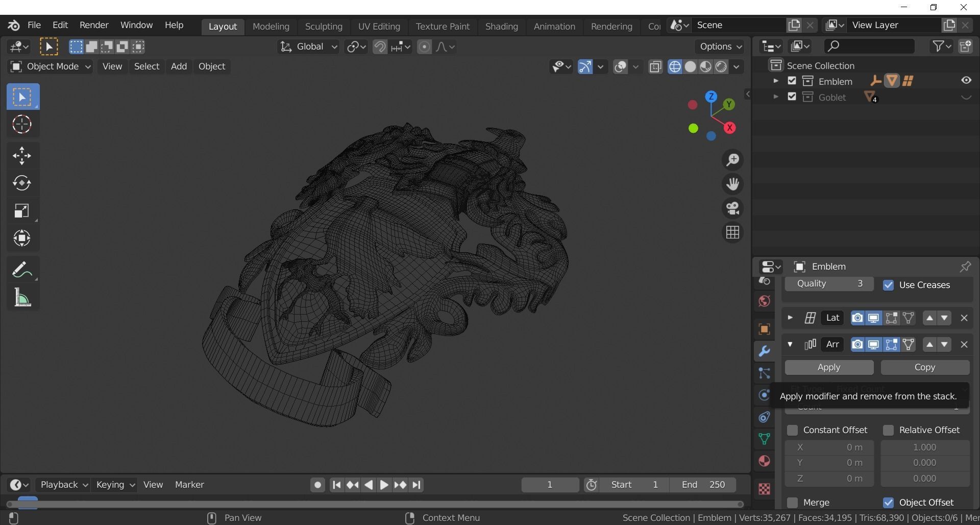The height and width of the screenshot is (525, 980).
Task: Open the Modifiers wrench properties tab
Action: coord(764,351)
